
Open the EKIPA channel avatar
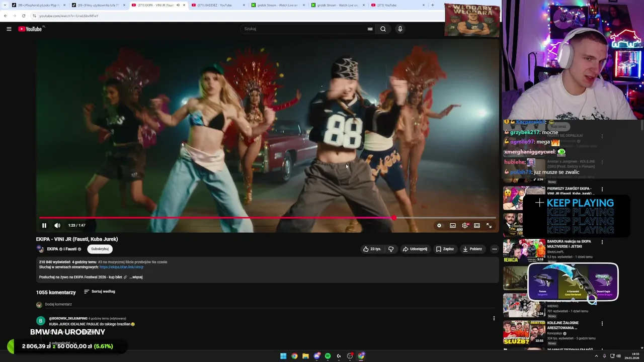point(40,249)
